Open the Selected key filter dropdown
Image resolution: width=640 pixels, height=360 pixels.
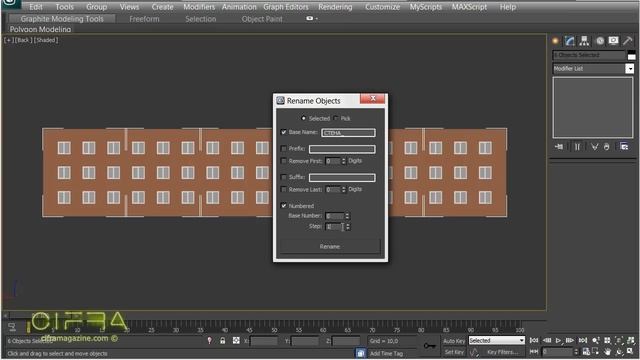tap(496, 340)
